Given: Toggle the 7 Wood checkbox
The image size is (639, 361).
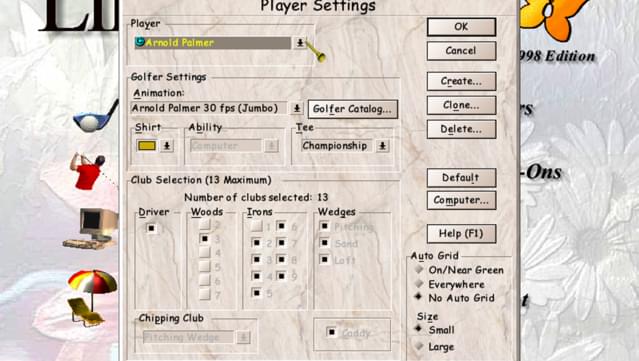Looking at the screenshot, I should pyautogui.click(x=205, y=294).
